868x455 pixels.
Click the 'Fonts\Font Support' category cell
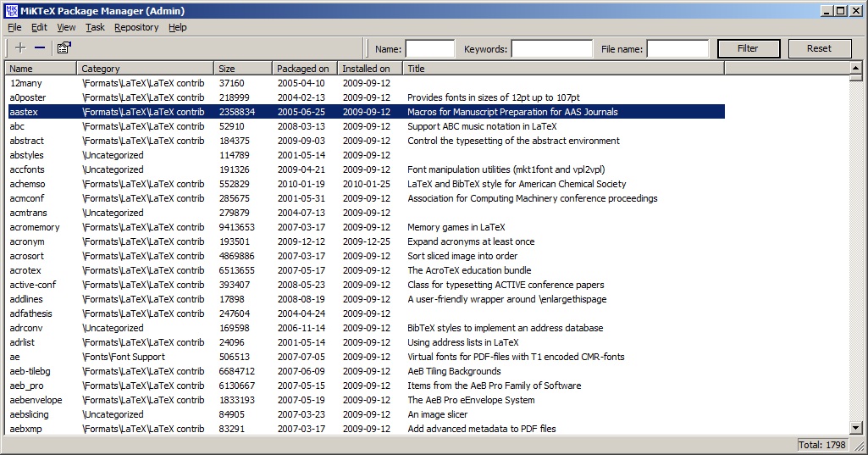[124, 357]
